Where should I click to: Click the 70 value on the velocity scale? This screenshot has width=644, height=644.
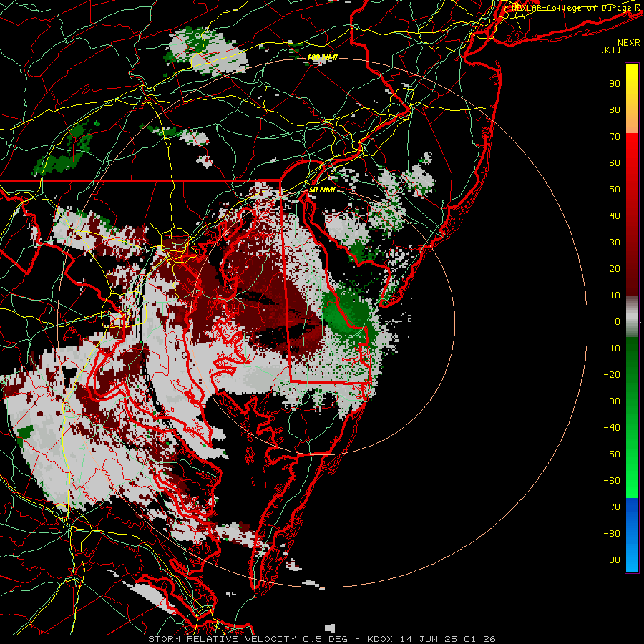[615, 137]
